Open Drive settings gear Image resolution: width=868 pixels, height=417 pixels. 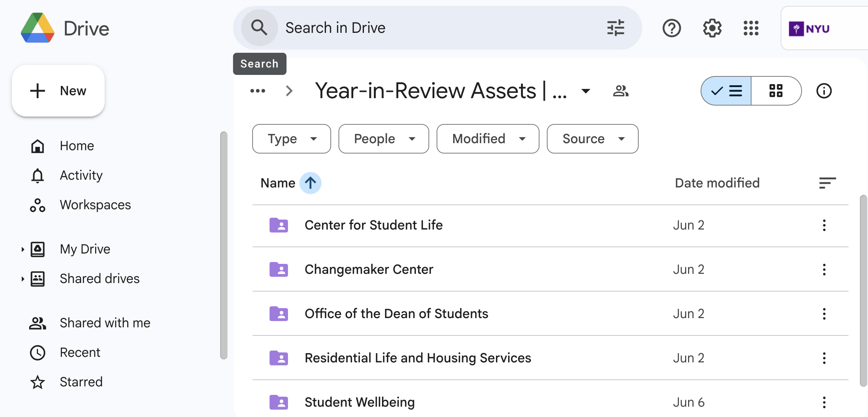point(712,28)
